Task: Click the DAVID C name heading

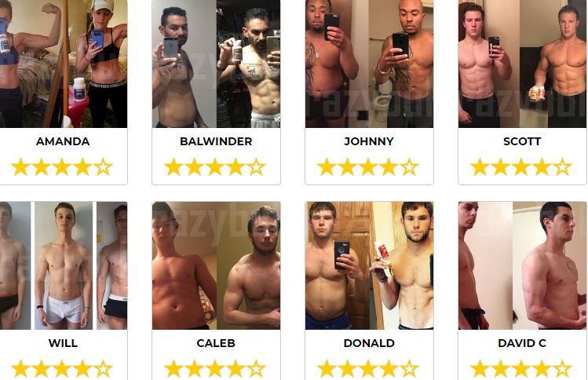Action: coord(522,343)
